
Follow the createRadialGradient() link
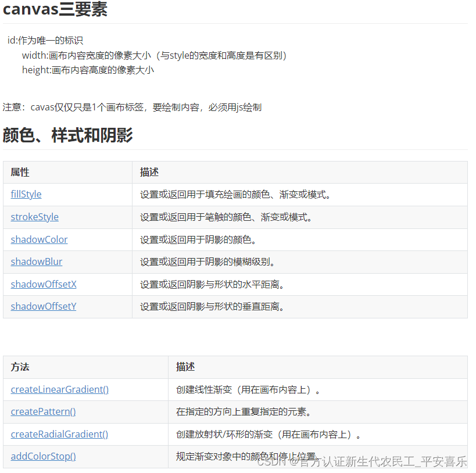[x=59, y=434]
